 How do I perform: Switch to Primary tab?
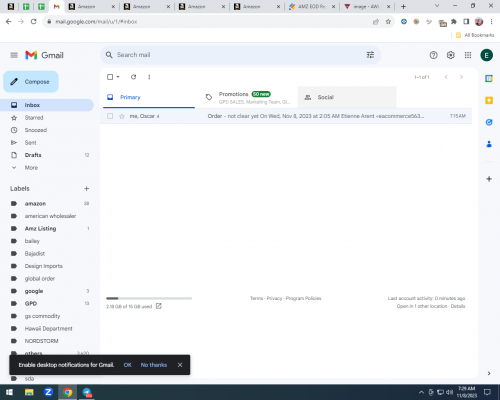coord(149,97)
